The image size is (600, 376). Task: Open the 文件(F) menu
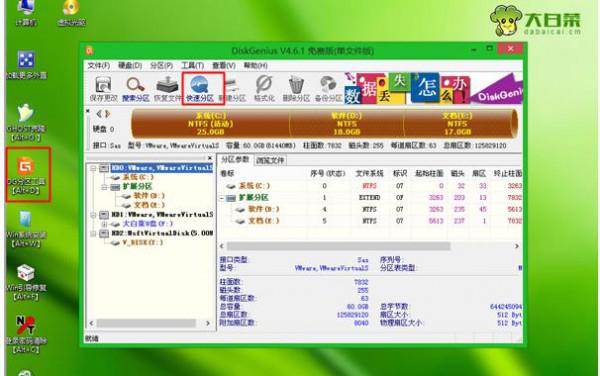click(99, 65)
